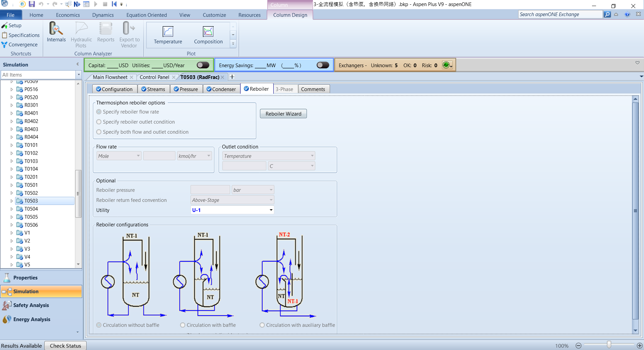Viewport: 644px width, 350px height.
Task: Open the Equation Oriented ribbon tab
Action: pos(147,15)
